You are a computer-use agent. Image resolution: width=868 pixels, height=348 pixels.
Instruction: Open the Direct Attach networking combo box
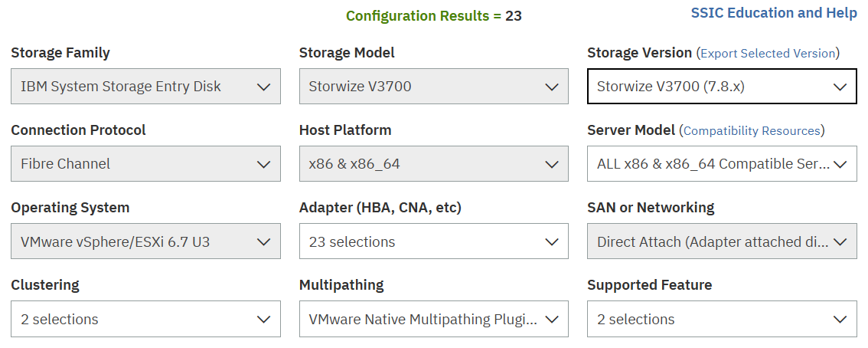722,241
